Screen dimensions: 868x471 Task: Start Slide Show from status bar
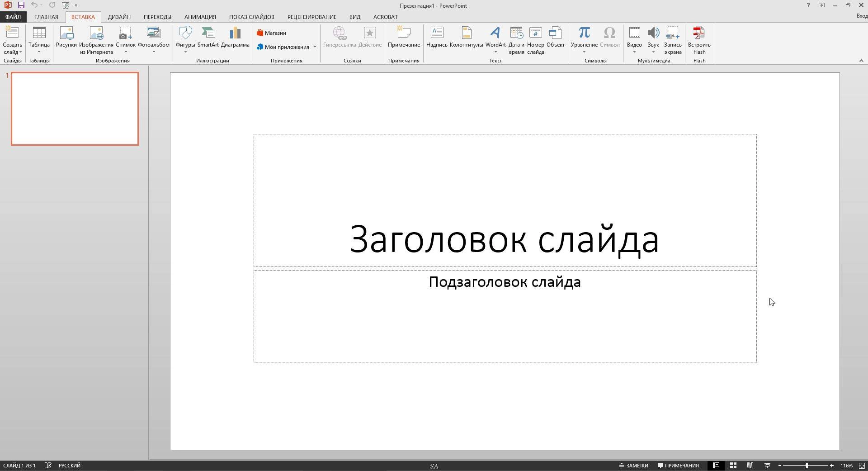[767, 466]
